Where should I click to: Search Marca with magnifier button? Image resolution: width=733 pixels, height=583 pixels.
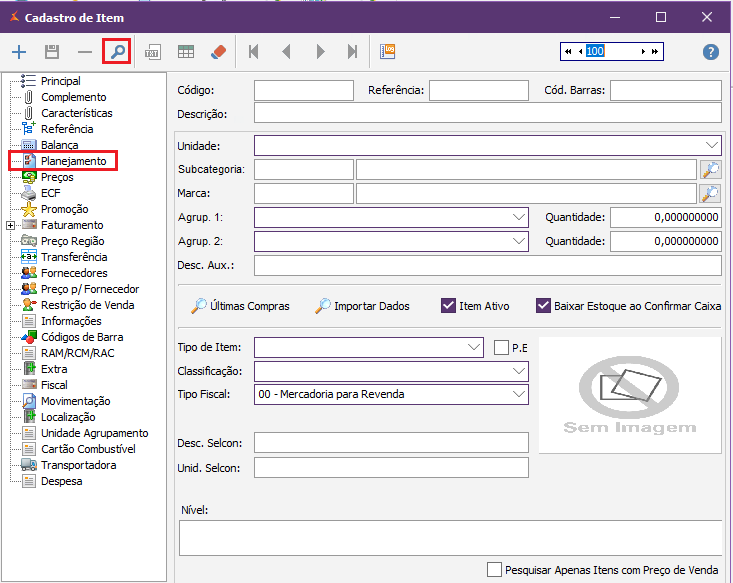tap(710, 194)
